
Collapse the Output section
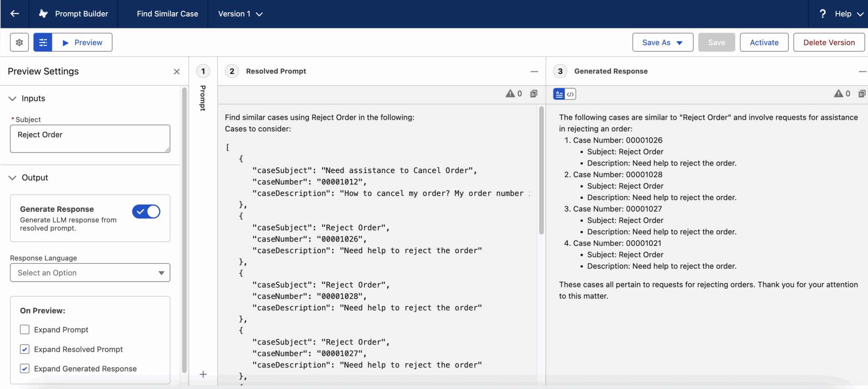click(x=12, y=177)
